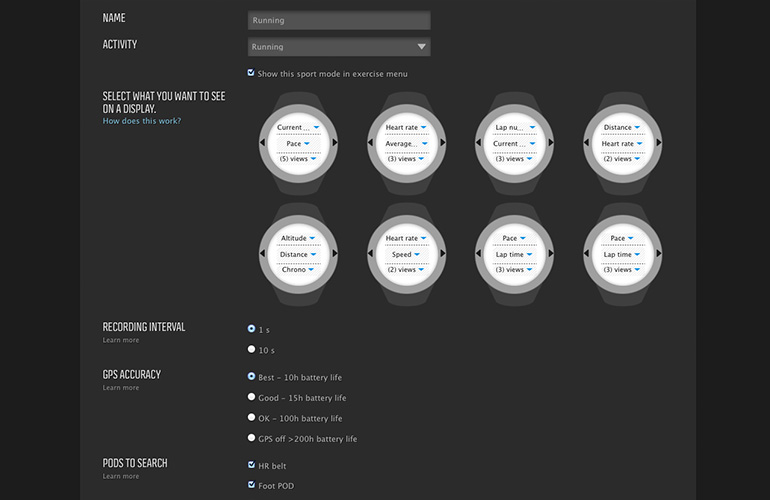Screen dimensions: 770x500
Task: Click the right arrow on the Lap nu... watch
Action: pyautogui.click(x=551, y=142)
